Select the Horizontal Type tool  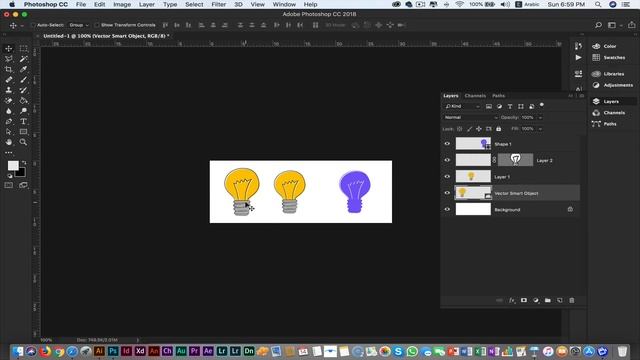[23, 121]
